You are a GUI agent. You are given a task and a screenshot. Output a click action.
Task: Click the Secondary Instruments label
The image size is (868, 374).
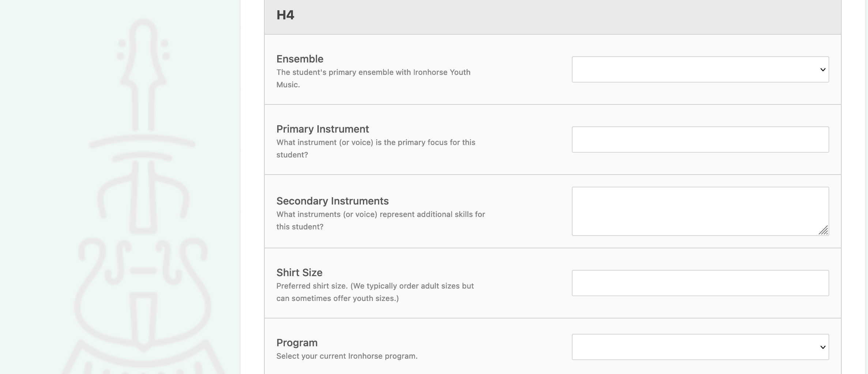(332, 201)
